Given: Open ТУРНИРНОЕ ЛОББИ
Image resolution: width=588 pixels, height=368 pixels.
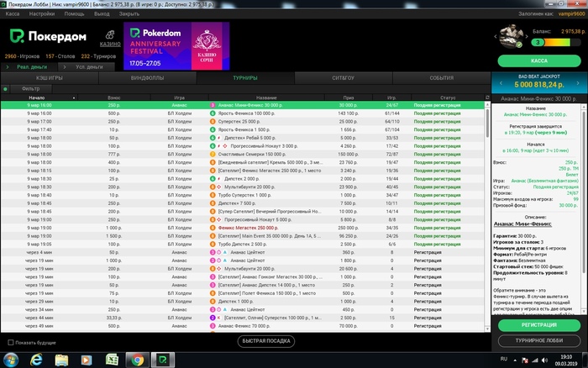Looking at the screenshot, I should pyautogui.click(x=539, y=340).
